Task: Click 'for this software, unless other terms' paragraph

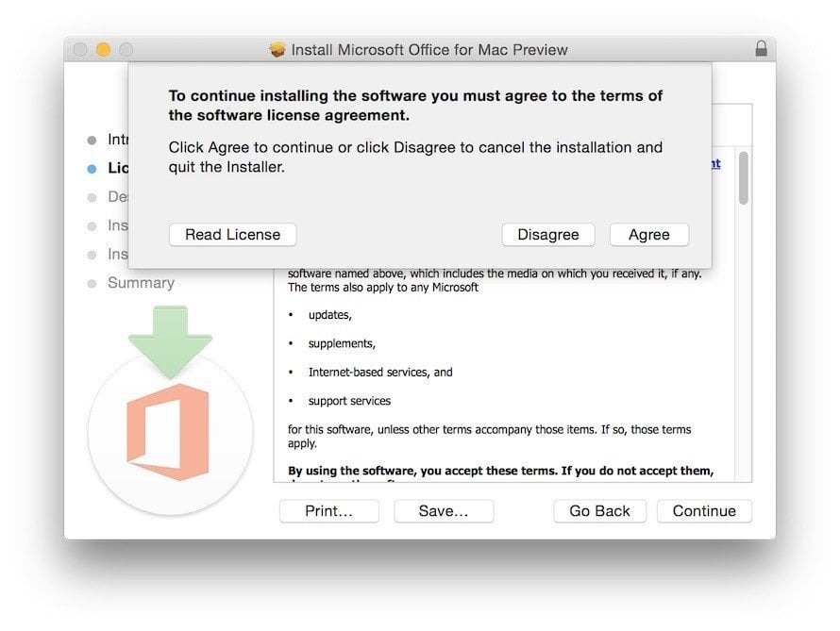Action: (489, 436)
